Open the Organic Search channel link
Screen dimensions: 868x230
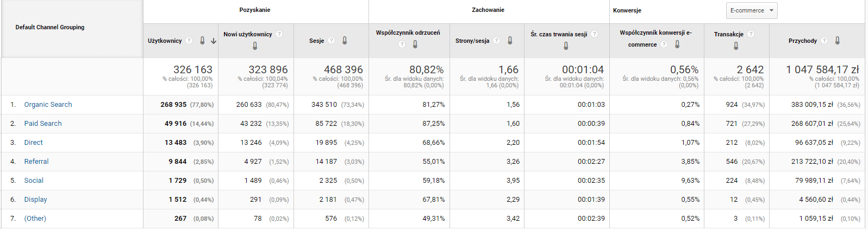[x=48, y=105]
